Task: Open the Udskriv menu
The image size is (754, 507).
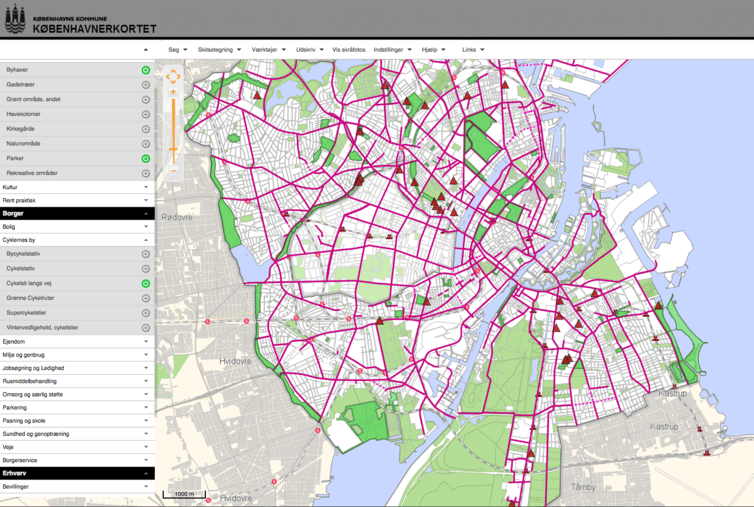Action: tap(310, 50)
